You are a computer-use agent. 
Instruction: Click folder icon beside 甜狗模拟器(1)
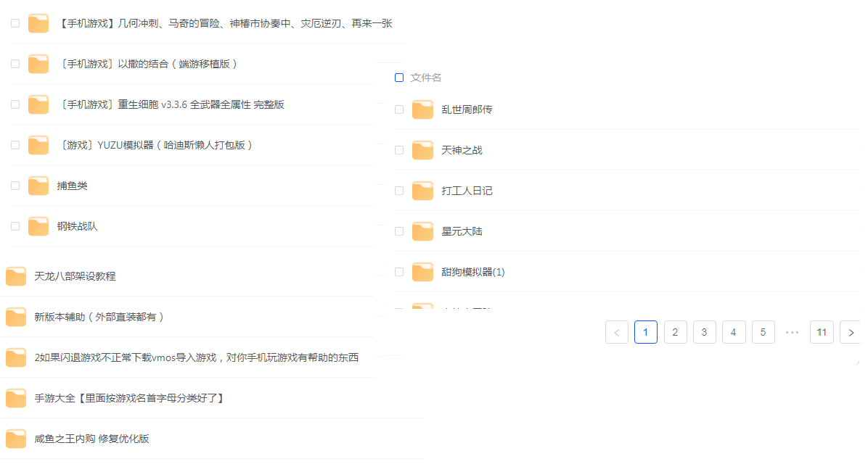click(x=422, y=272)
